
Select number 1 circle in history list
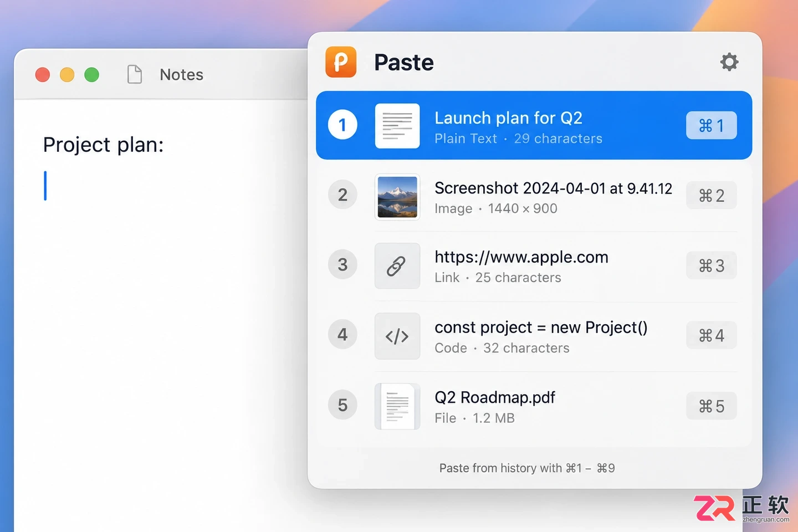pos(342,125)
